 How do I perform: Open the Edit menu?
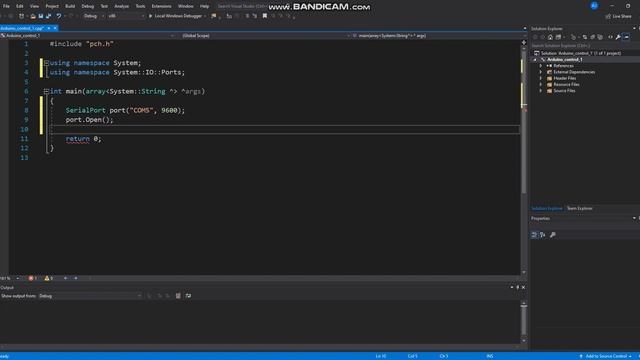20,6
